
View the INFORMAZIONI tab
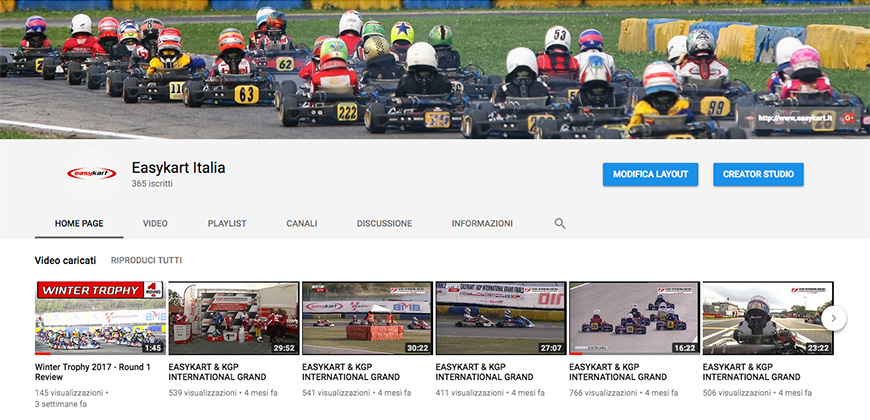[482, 223]
